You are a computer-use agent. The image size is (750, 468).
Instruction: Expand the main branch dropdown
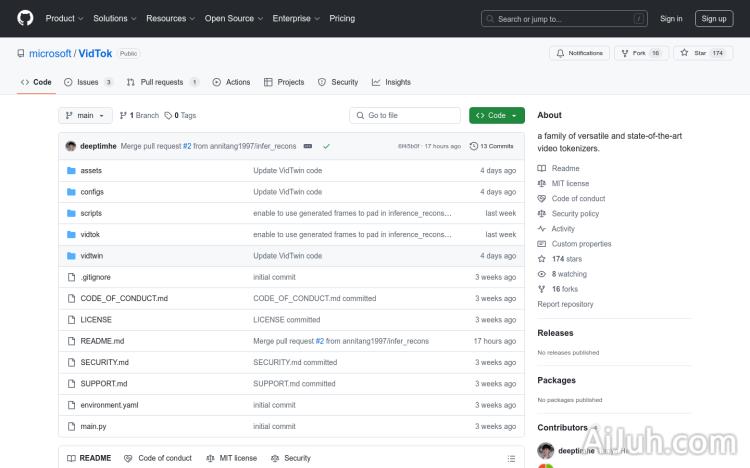point(86,115)
